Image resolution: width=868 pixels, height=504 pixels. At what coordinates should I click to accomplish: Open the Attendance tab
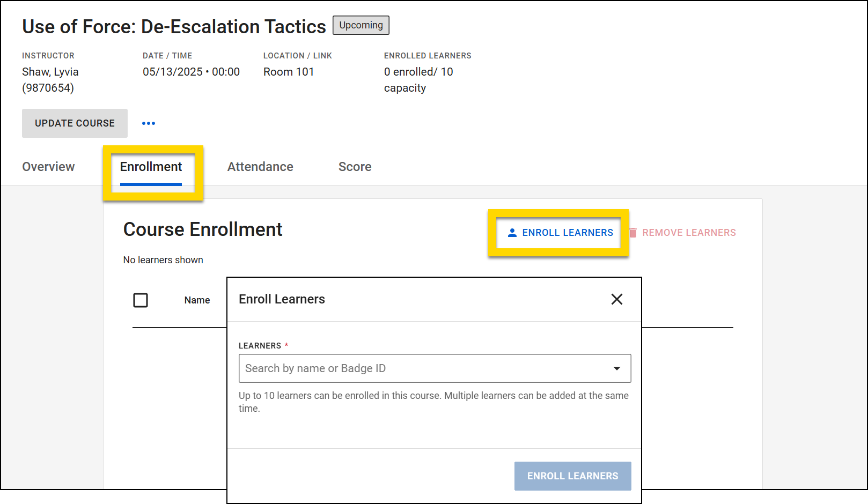[260, 167]
